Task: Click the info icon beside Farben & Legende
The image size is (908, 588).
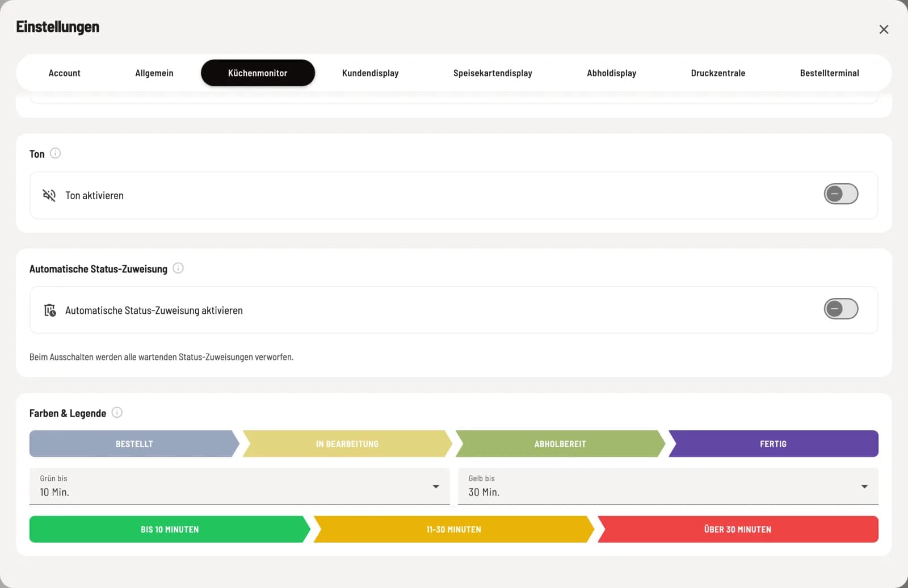Action: (117, 413)
